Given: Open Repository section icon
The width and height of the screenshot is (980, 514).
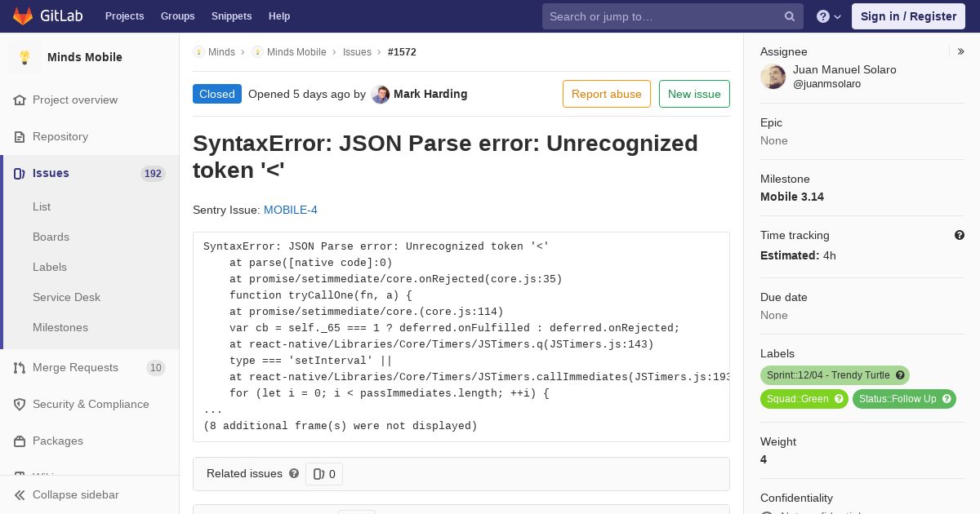Looking at the screenshot, I should pyautogui.click(x=20, y=136).
